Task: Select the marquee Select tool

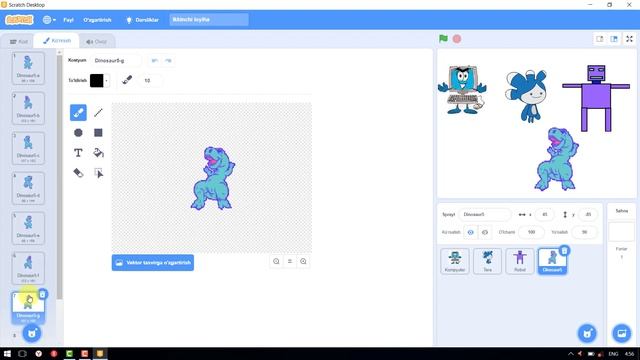Action: pos(98,173)
